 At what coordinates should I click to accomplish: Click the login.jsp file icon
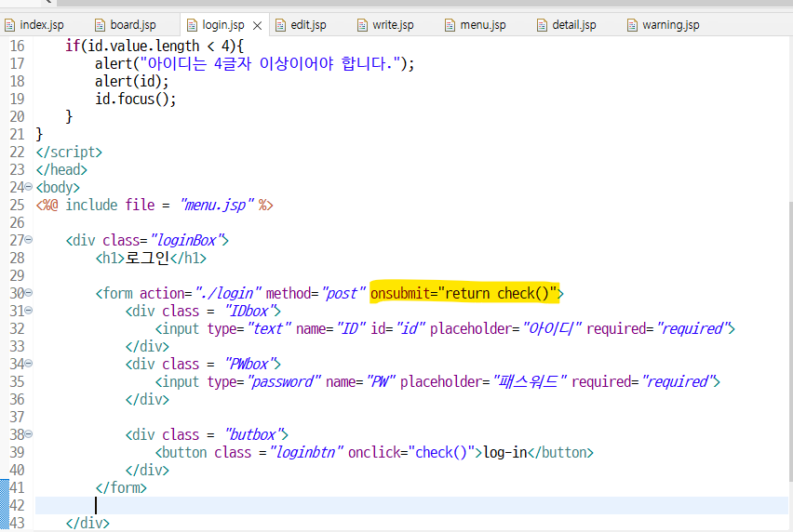(x=192, y=25)
